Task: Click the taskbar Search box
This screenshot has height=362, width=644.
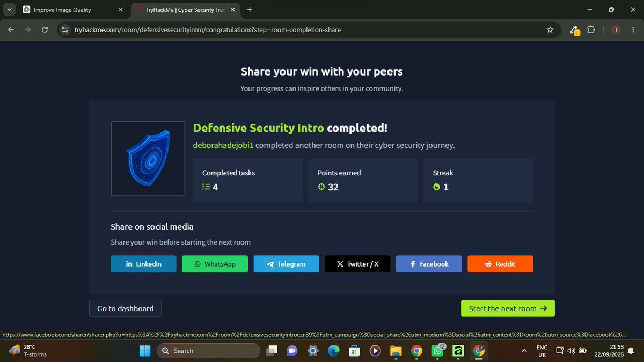Action: pos(208,351)
